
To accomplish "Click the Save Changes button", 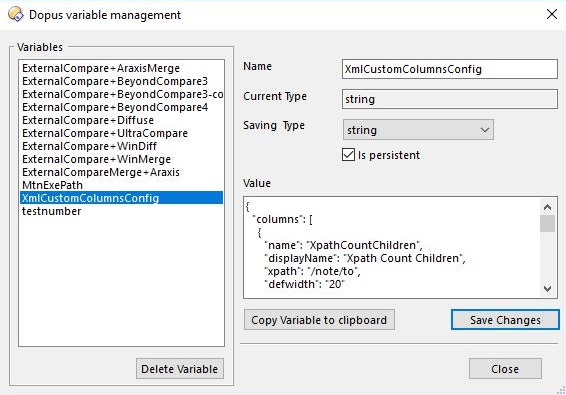I will (x=505, y=320).
